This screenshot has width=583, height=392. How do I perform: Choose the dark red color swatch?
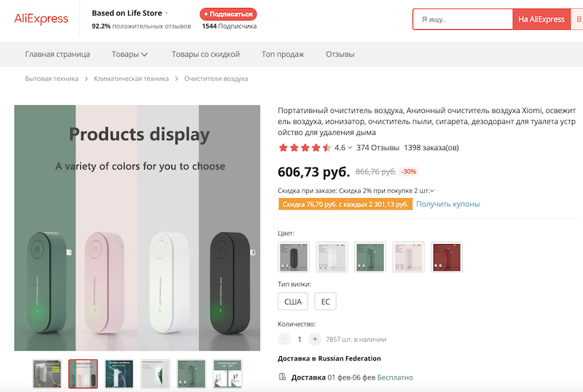[446, 257]
